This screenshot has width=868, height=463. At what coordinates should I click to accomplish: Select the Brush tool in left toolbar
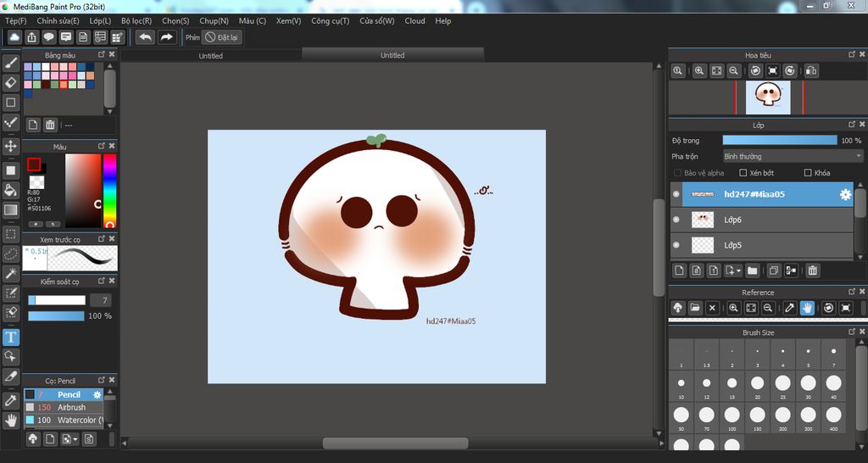tap(10, 63)
